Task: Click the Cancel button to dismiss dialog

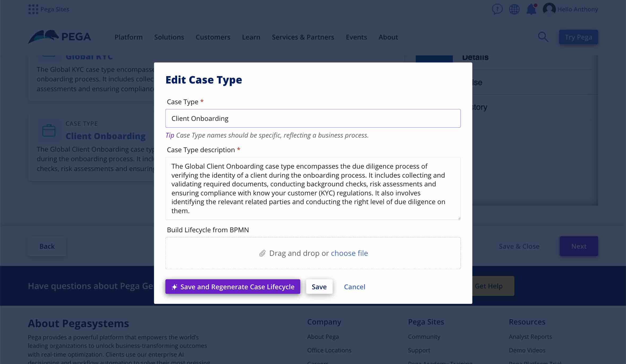Action: click(x=355, y=286)
